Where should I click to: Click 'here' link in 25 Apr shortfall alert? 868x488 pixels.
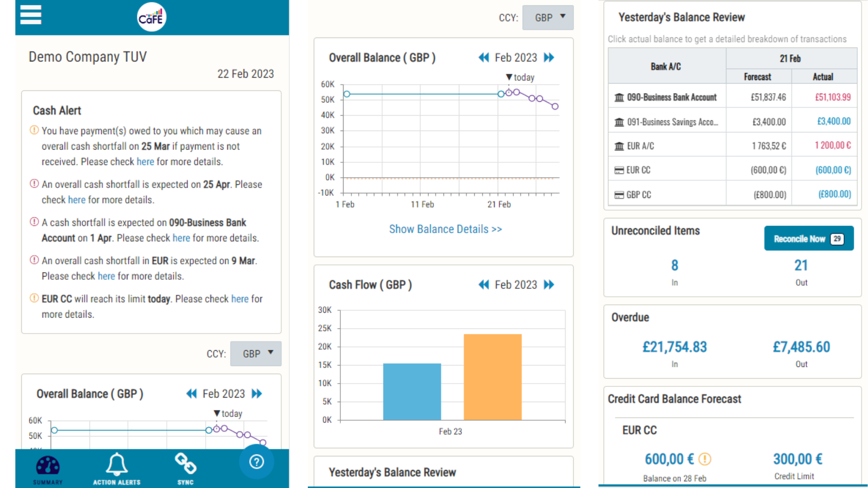tap(76, 200)
